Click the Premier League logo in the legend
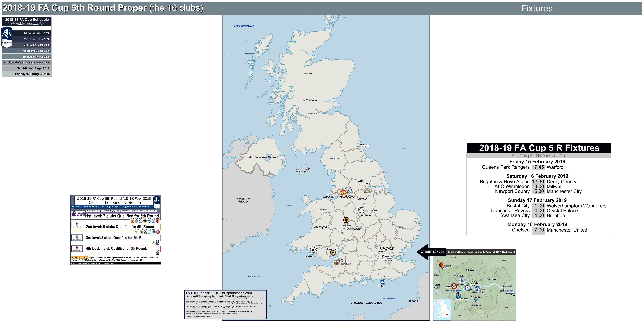The image size is (644, 328). (79, 214)
